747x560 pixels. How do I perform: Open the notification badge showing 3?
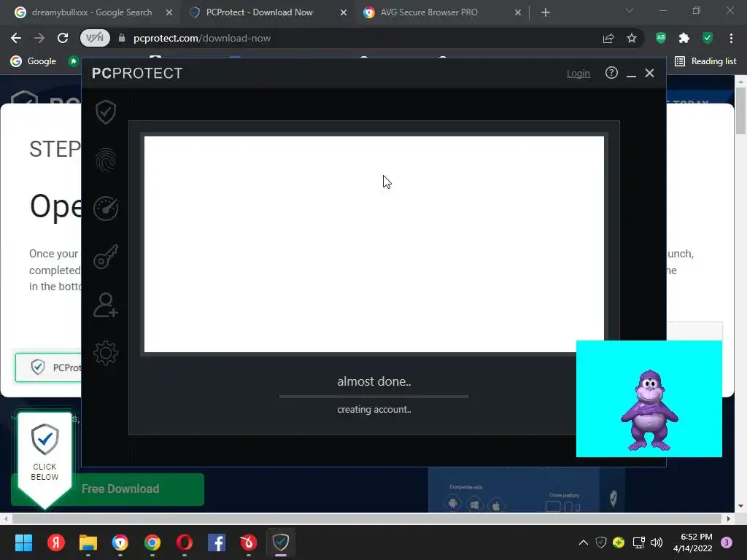[x=727, y=542]
